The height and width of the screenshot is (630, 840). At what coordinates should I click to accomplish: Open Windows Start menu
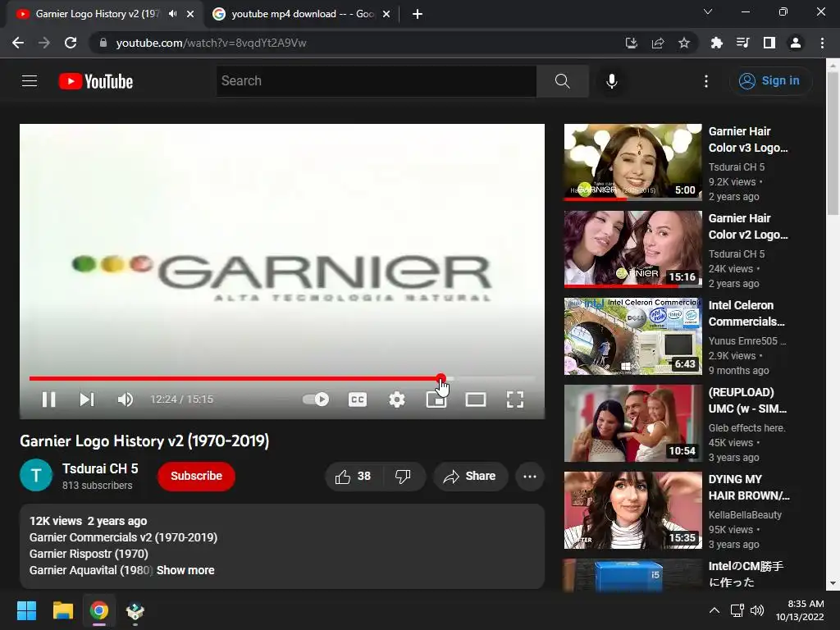tap(26, 610)
